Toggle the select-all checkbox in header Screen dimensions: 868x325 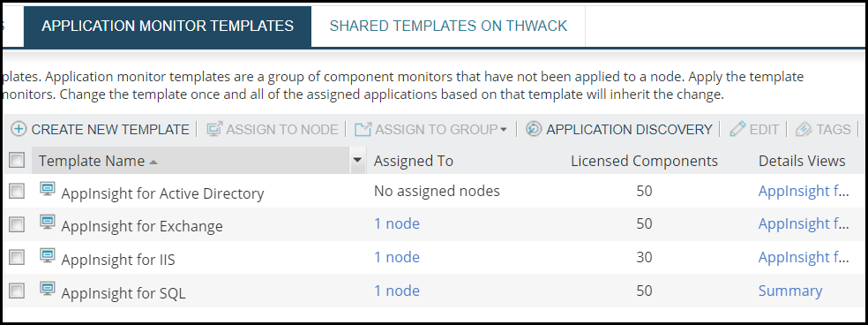point(17,161)
